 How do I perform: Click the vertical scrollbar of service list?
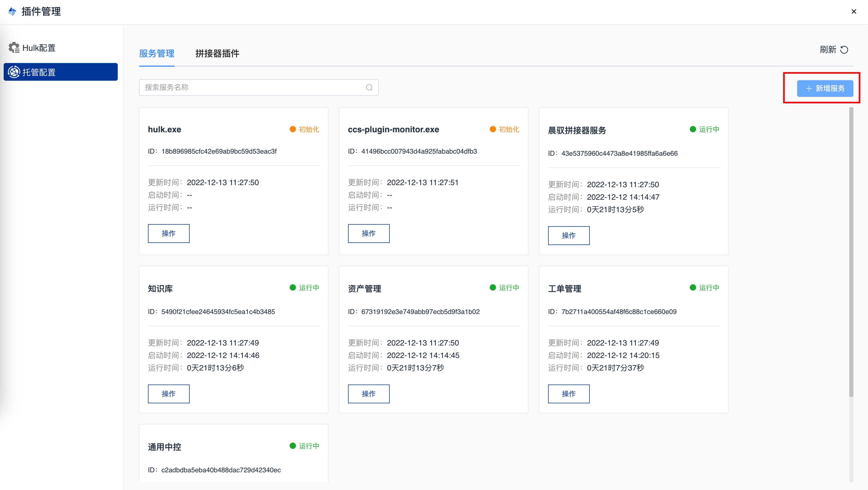pos(851,252)
